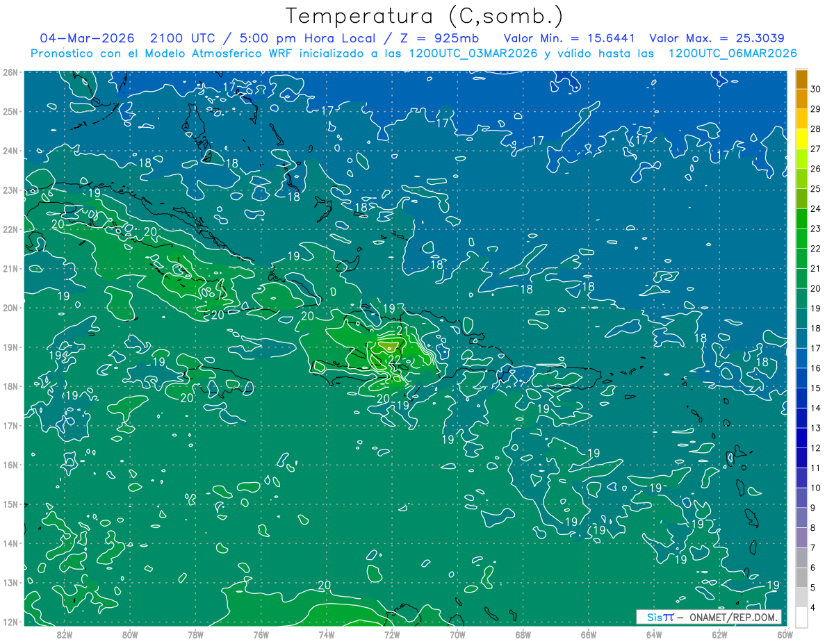Click the contour label 21 over Hispaniola
Viewport: 834px width, 644px height.
403,330
